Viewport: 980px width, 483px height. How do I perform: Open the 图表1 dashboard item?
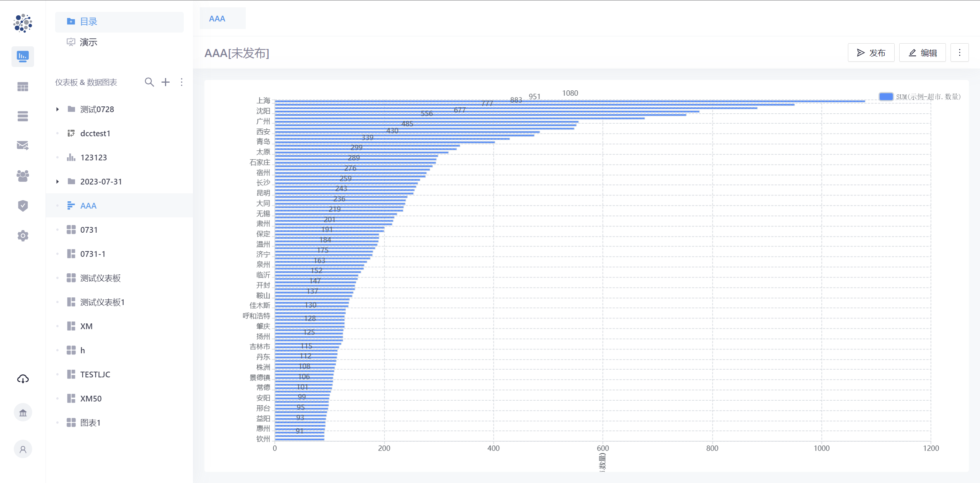(x=119, y=423)
